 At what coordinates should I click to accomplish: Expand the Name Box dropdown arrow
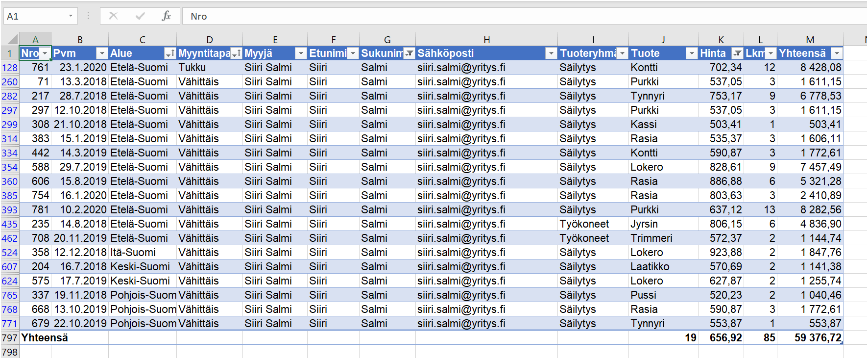pos(71,16)
